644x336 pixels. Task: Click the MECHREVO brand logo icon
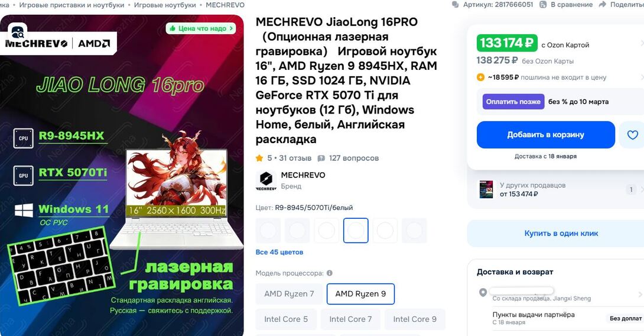coord(266,180)
